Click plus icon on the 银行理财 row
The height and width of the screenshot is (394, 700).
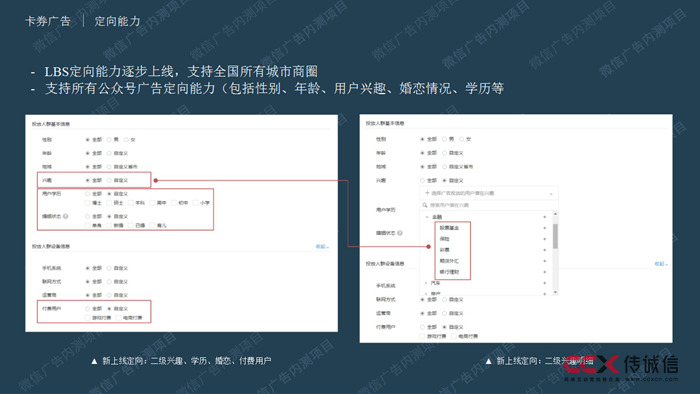coord(544,272)
